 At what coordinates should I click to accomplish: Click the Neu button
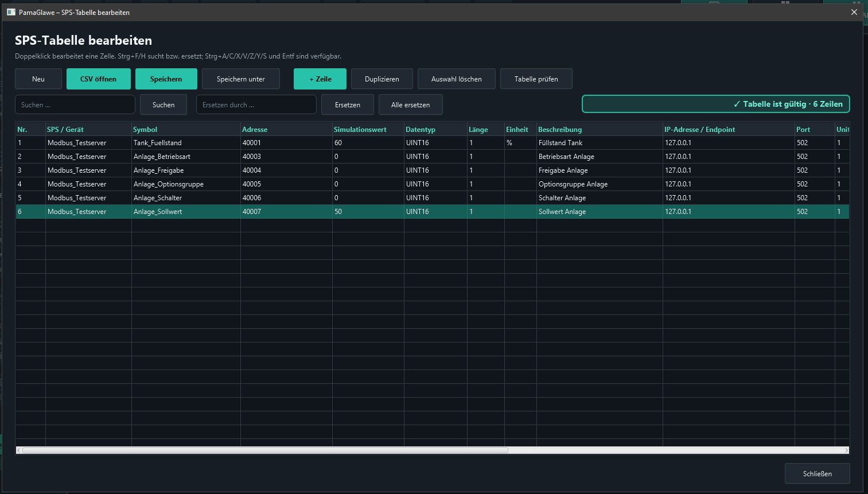pyautogui.click(x=38, y=79)
